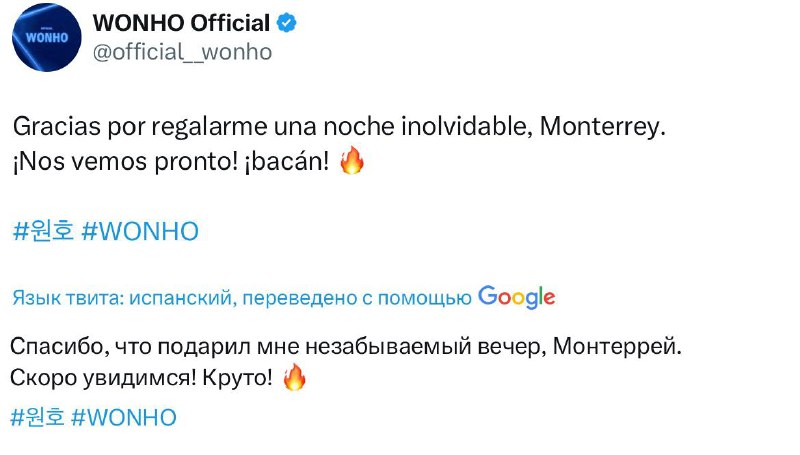Screen dimensions: 800x455
Task: Click the word Gracias in tweet
Action: (57, 127)
